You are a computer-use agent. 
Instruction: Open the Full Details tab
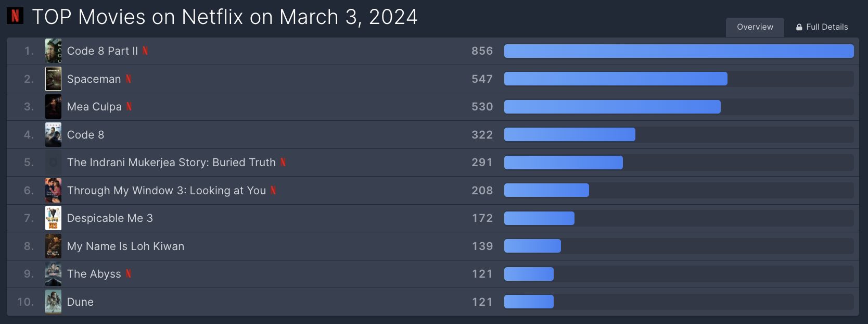point(822,27)
